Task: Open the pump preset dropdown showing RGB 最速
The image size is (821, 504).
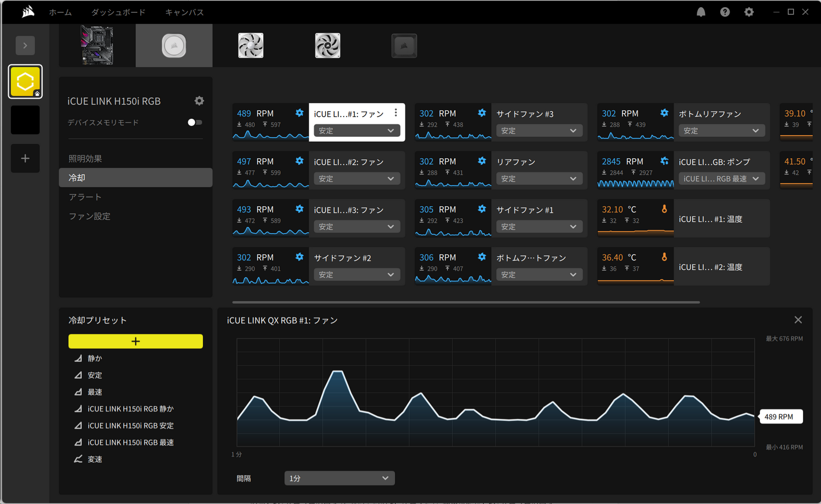Action: [x=721, y=178]
